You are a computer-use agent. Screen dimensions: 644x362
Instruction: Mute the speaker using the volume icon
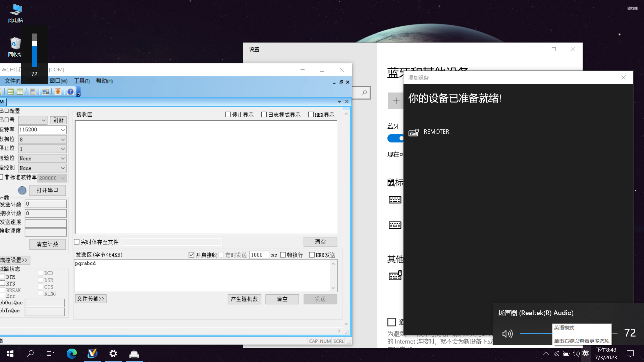[x=507, y=334]
